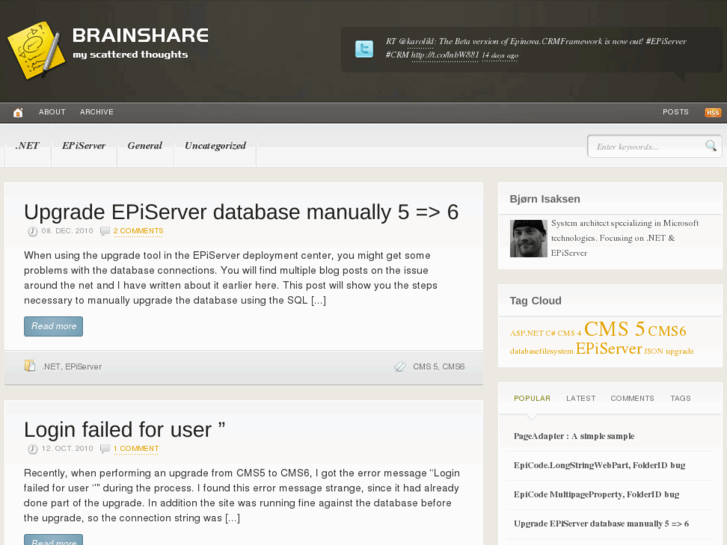Click the @karolikl mention in the tweet
This screenshot has width=727, height=545.
point(420,41)
